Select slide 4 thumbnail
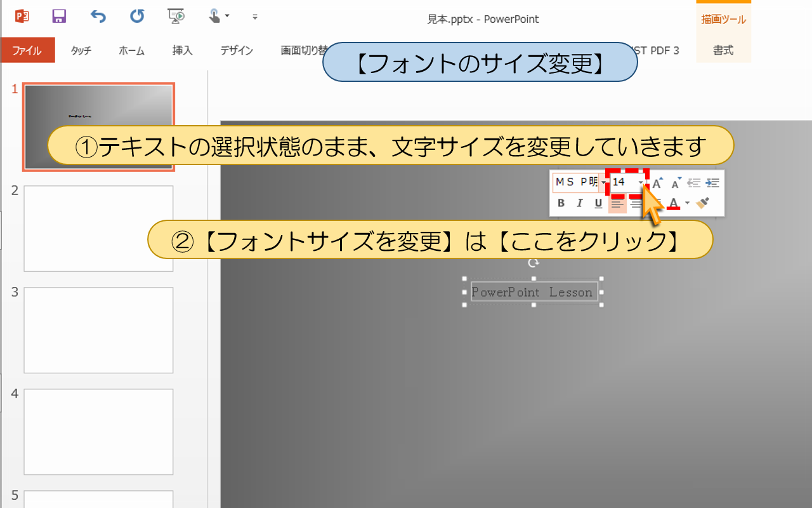Screen dimensions: 812x508 click(98, 432)
